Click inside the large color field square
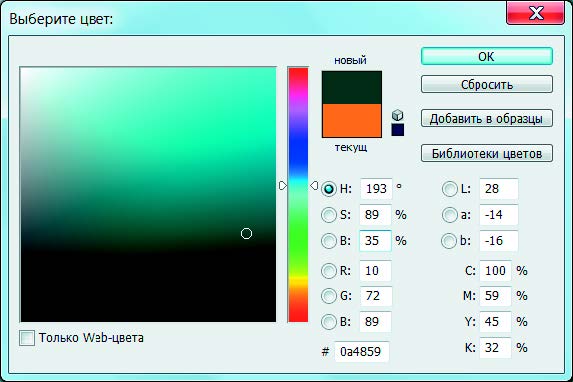Image resolution: width=573 pixels, height=382 pixels. click(148, 194)
